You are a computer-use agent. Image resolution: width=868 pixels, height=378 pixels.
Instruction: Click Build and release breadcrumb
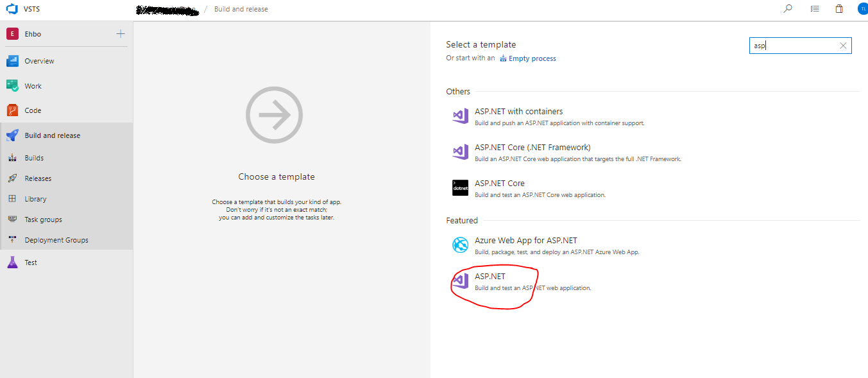[241, 9]
